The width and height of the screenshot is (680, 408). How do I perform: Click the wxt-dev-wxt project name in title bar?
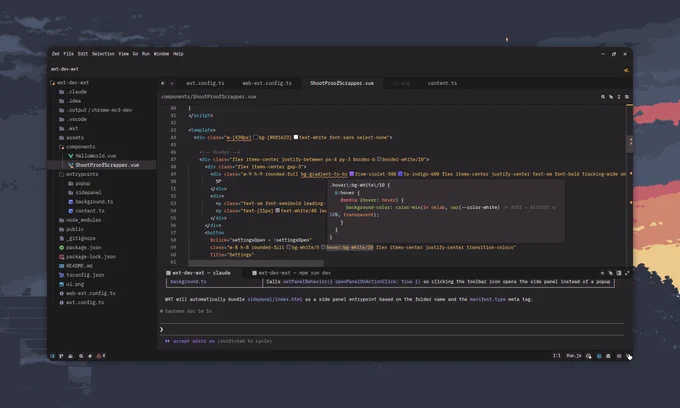(x=65, y=69)
